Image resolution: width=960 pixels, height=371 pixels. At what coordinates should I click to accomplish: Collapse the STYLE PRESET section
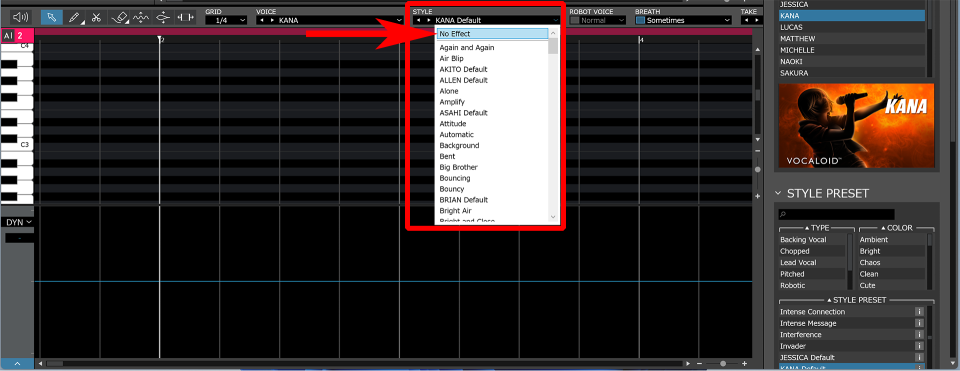point(778,193)
